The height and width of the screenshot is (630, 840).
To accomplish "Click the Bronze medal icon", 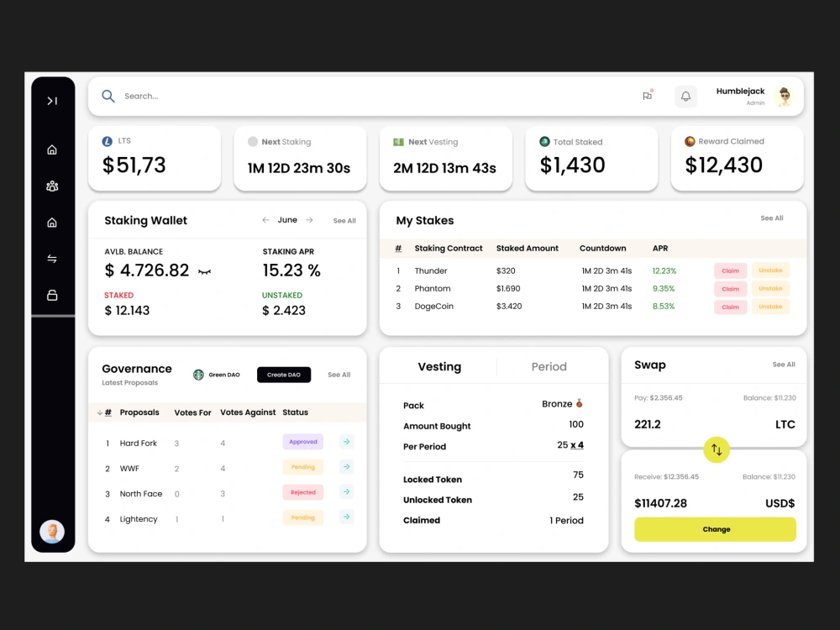I will 579,403.
